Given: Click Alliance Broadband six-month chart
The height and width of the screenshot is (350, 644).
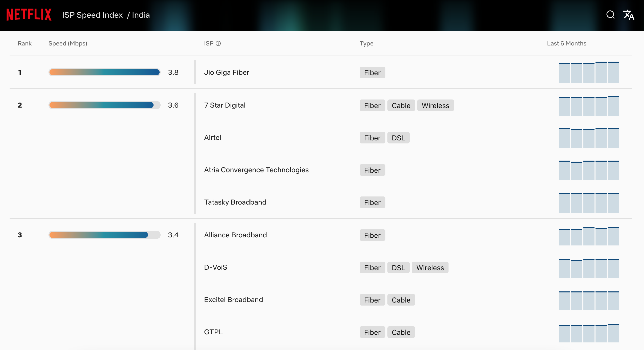Looking at the screenshot, I should [x=589, y=236].
